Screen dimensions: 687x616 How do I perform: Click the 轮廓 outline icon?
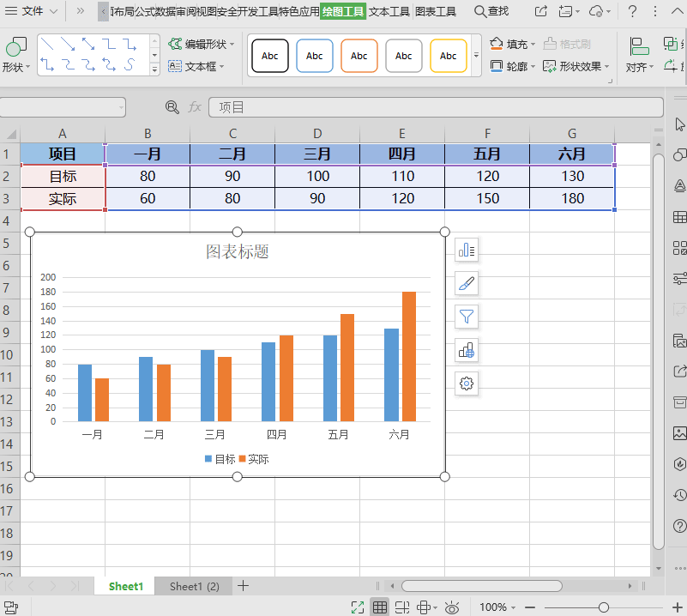[x=497, y=66]
